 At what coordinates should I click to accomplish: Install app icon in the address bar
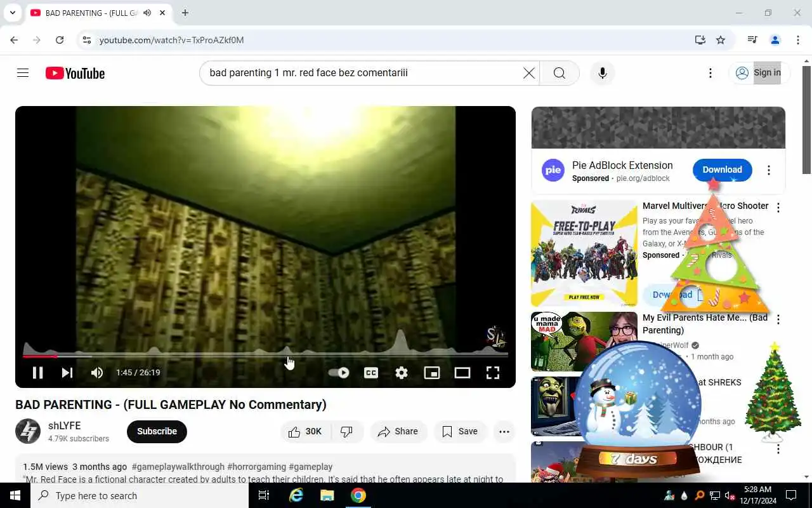pyautogui.click(x=700, y=40)
